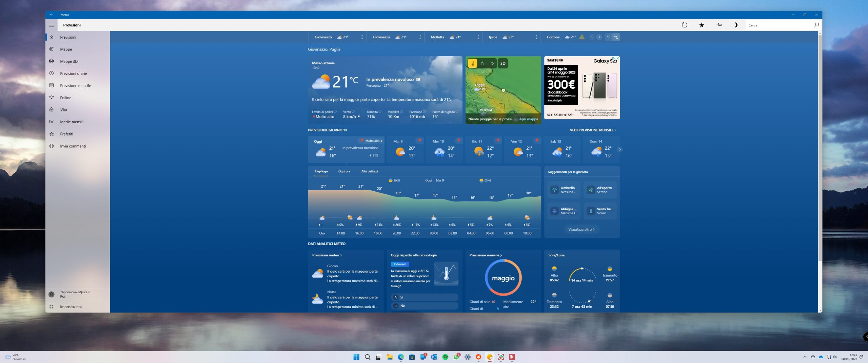Image resolution: width=868 pixels, height=363 pixels.
Task: Choose answer A Sì in the quiz
Action: pos(425,297)
